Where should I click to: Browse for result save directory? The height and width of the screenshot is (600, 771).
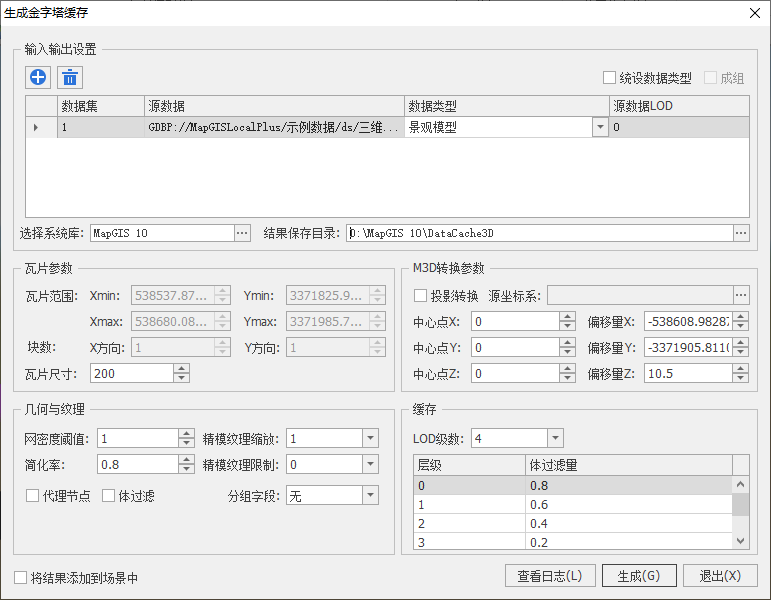[740, 233]
